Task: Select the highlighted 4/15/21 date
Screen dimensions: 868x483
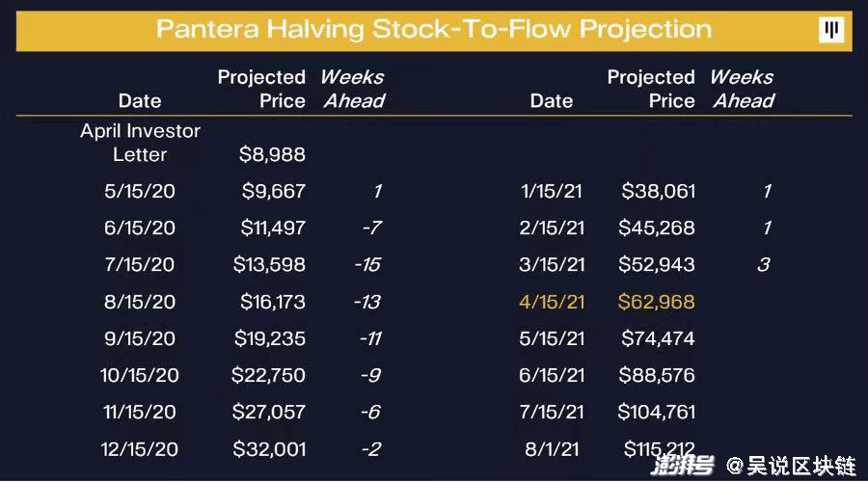Action: click(553, 302)
